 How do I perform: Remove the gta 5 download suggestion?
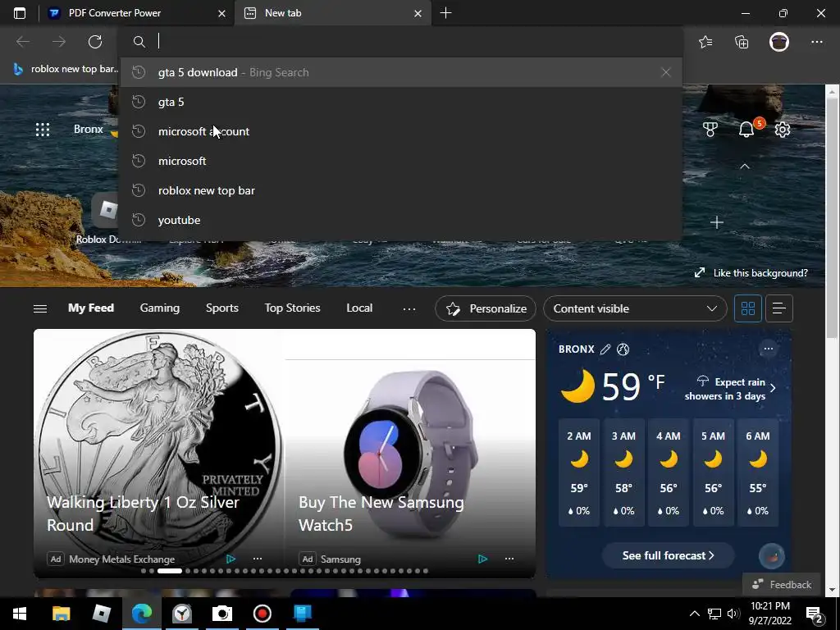click(665, 72)
